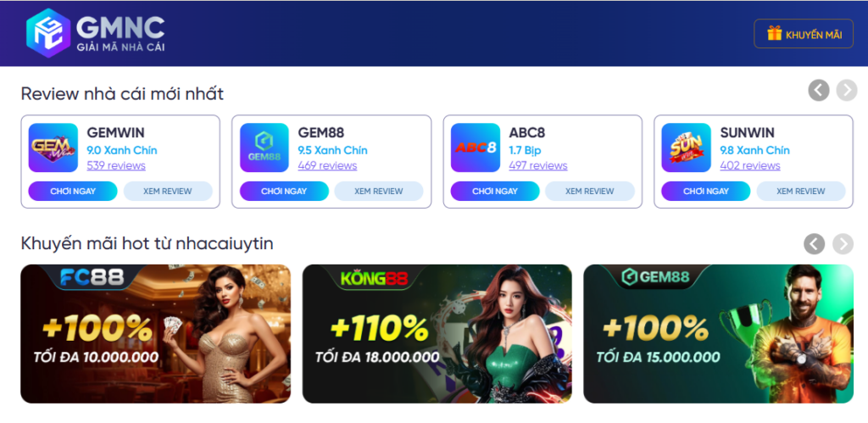Open the Khuyến Mãi gift button
The image size is (868, 423).
[804, 34]
